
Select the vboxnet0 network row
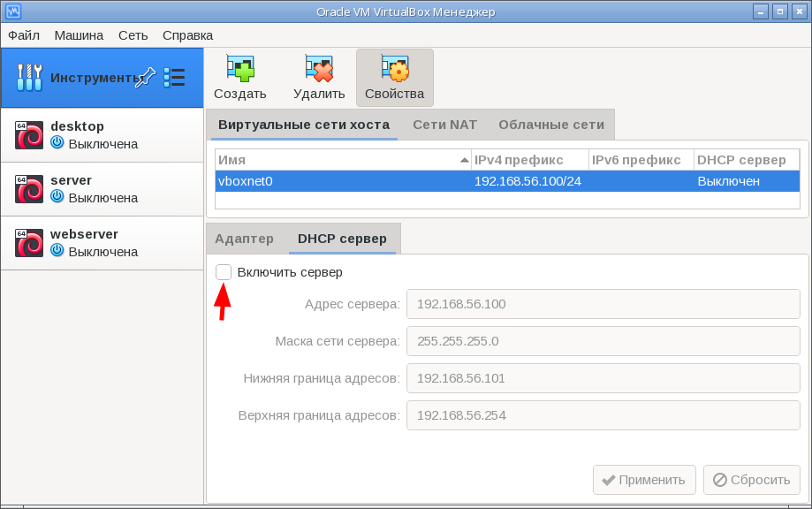(x=507, y=181)
